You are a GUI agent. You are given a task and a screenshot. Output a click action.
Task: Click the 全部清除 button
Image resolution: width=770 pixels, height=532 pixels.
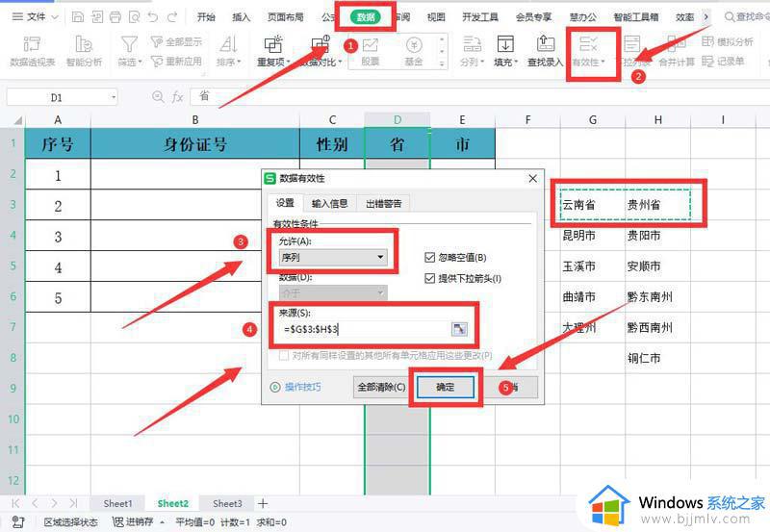[381, 388]
